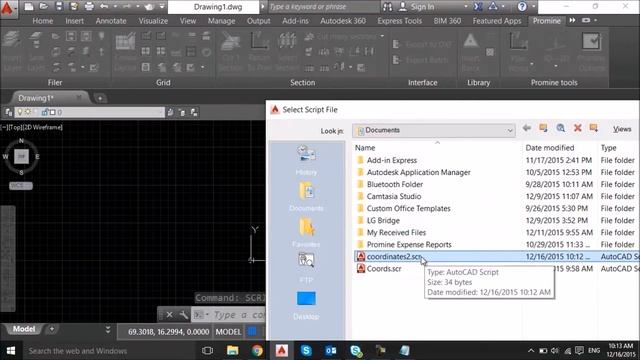This screenshot has width=640, height=360.
Task: Add a new layout with plus beside Model
Action: click(52, 329)
